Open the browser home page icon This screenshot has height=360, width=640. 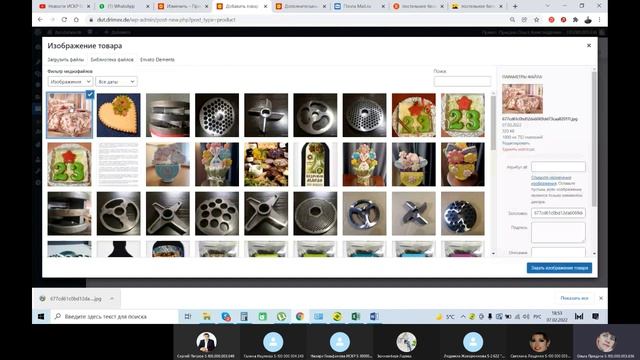pyautogui.click(x=76, y=20)
